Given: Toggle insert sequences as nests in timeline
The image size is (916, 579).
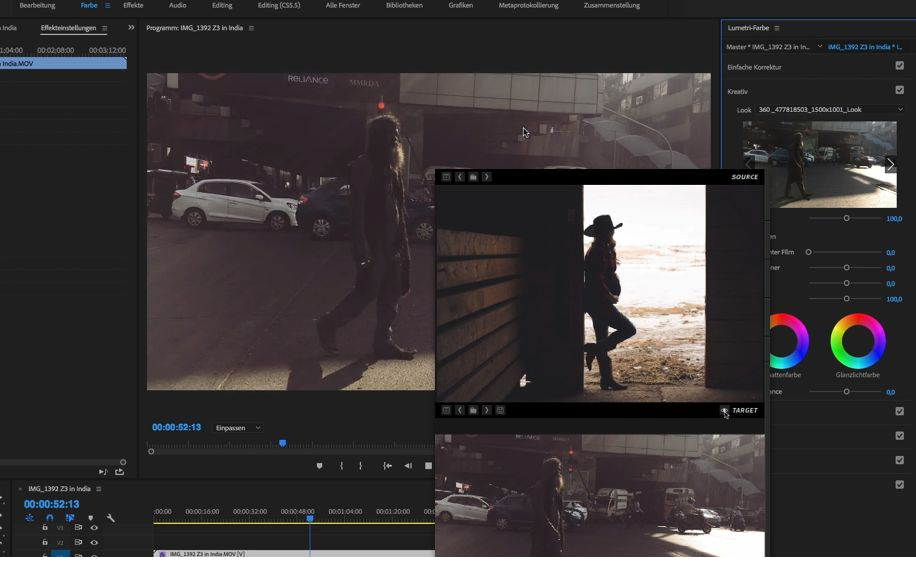Looking at the screenshot, I should click(x=29, y=518).
